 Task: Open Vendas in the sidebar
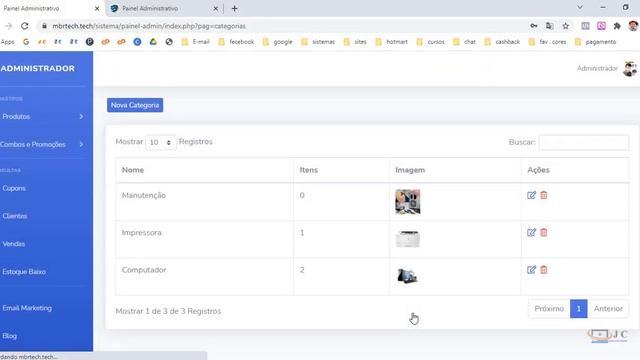[13, 244]
